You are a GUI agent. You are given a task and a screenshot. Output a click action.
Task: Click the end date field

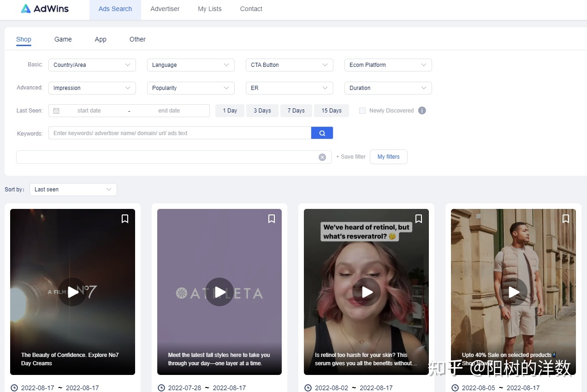pyautogui.click(x=169, y=111)
